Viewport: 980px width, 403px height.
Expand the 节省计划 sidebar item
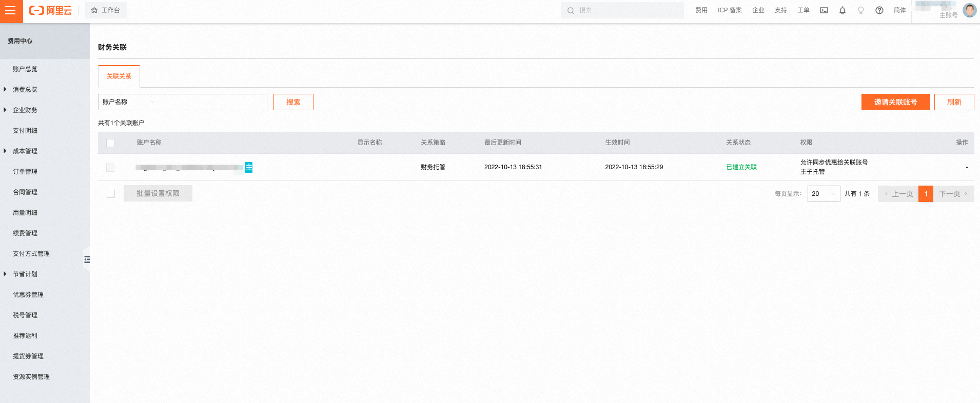[25, 274]
